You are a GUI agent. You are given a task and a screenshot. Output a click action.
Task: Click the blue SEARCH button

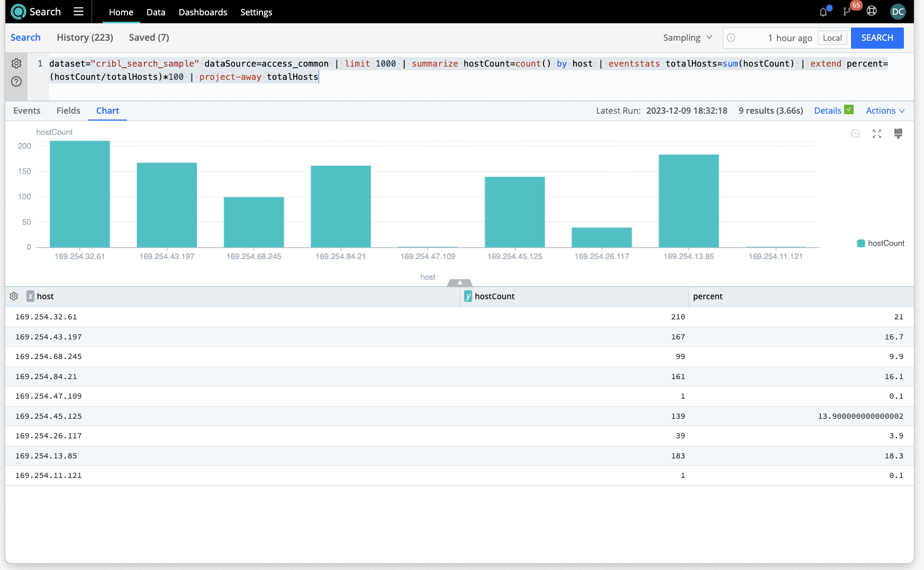(x=877, y=38)
